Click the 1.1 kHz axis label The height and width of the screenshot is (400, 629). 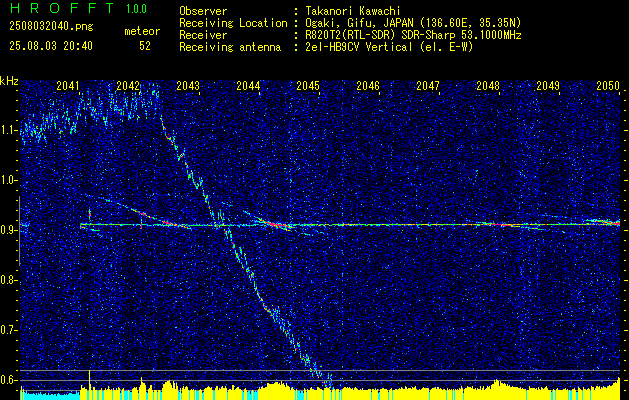(x=9, y=130)
